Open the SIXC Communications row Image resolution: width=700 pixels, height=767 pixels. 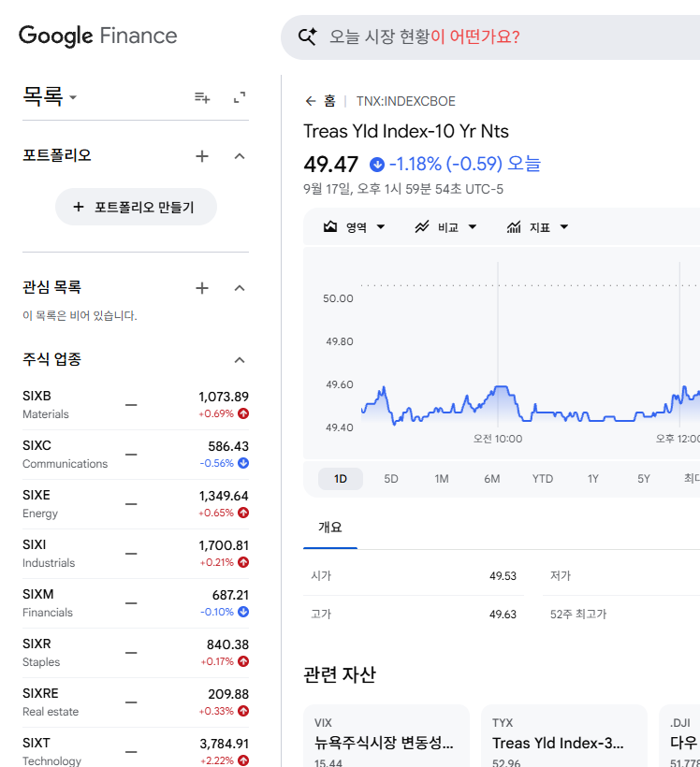tap(136, 455)
